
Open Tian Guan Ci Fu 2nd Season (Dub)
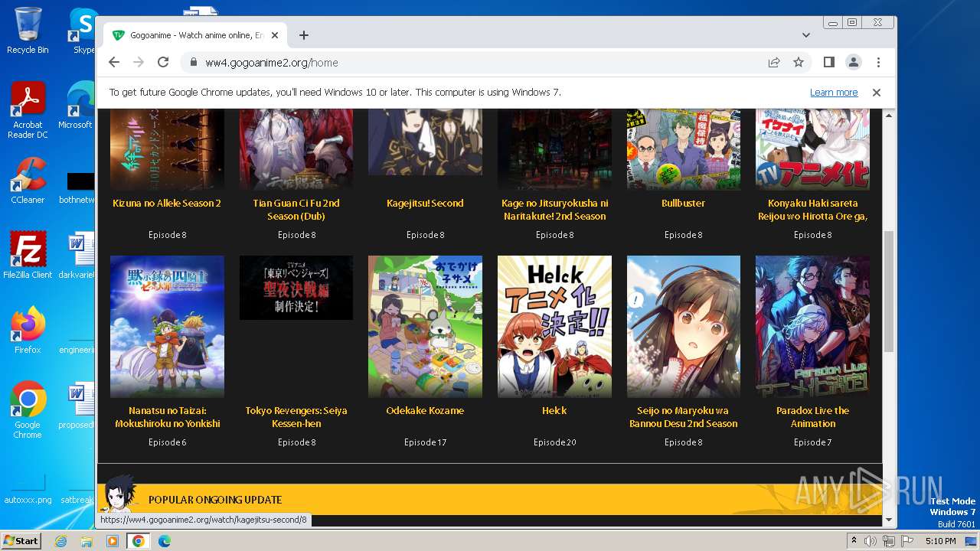click(x=296, y=210)
